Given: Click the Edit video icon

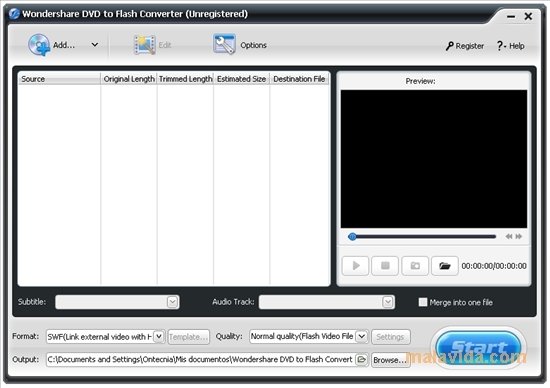Looking at the screenshot, I should point(145,45).
